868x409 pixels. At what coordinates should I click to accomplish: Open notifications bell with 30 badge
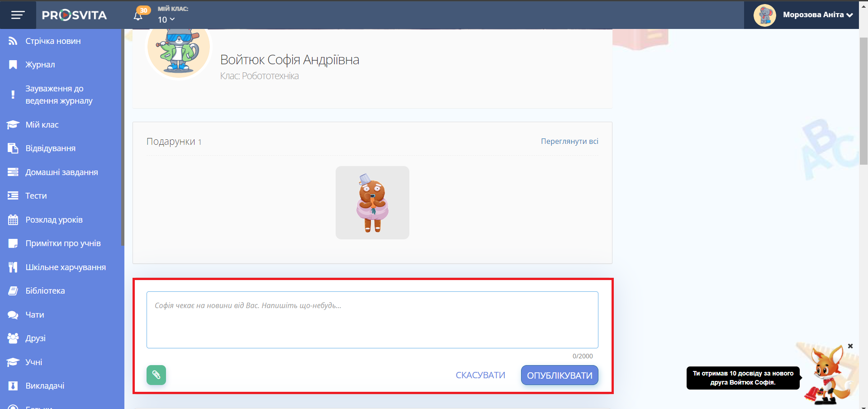pyautogui.click(x=139, y=15)
